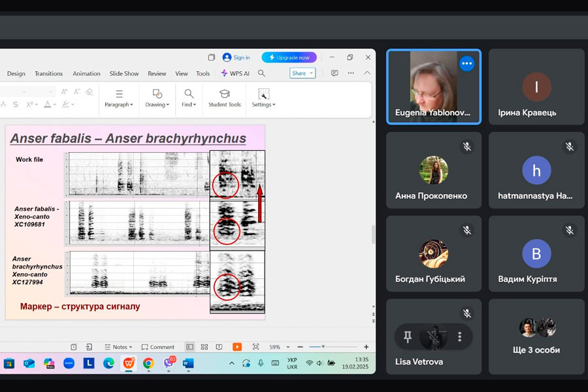
Task: Expand the Drawing dropdown
Action: coord(157,98)
